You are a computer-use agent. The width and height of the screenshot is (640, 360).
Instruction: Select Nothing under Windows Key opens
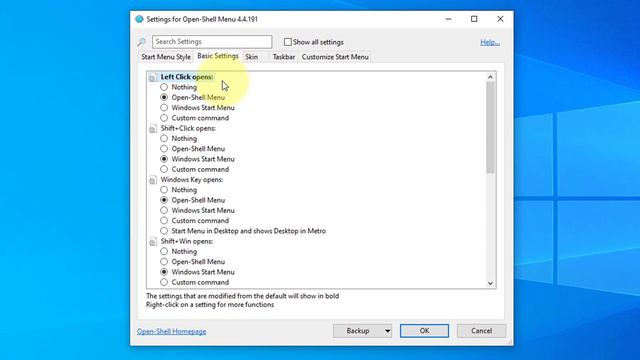[164, 190]
